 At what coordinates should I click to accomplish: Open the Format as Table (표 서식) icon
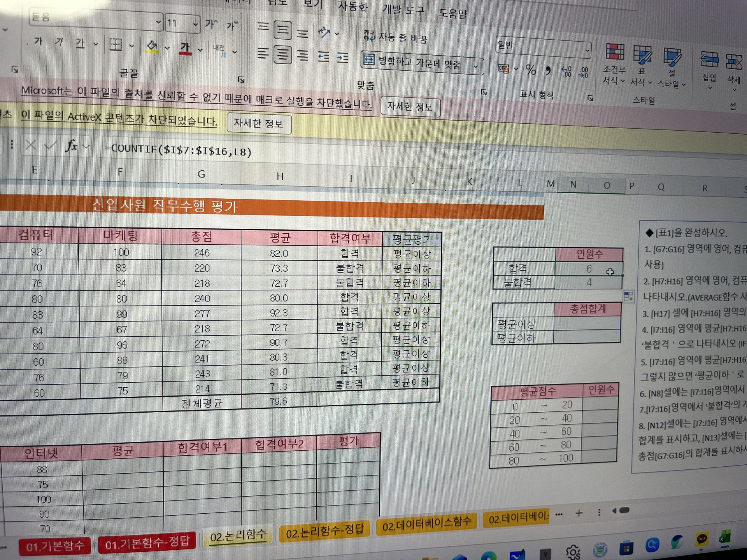642,54
